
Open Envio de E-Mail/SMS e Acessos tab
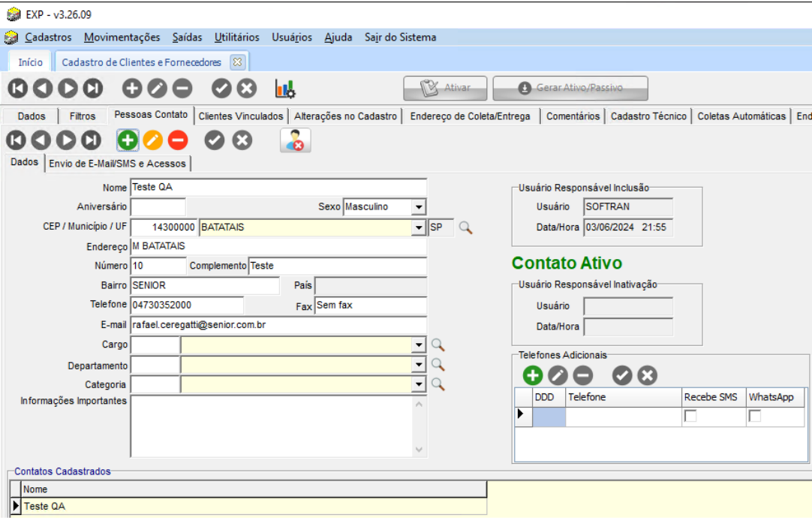pos(117,164)
